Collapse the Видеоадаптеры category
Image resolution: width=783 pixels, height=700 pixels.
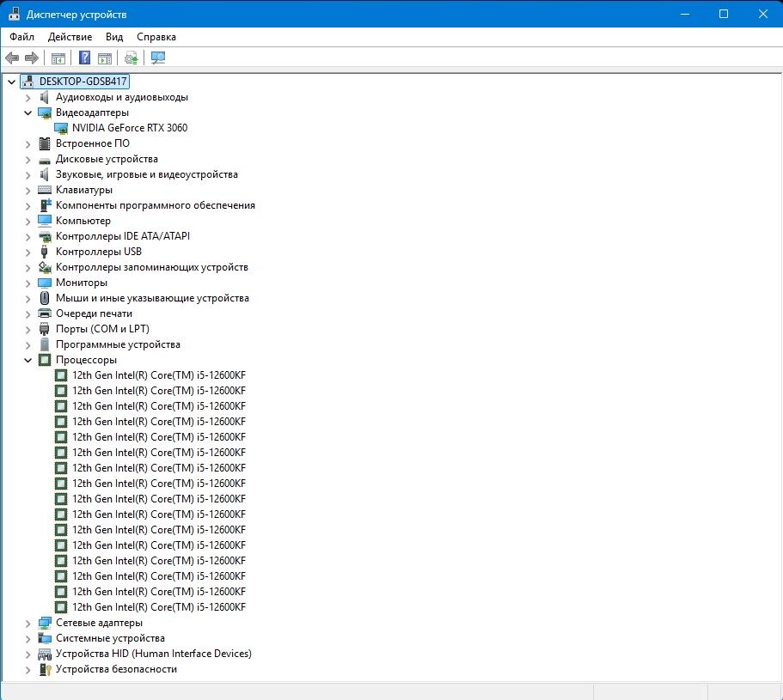(x=28, y=113)
